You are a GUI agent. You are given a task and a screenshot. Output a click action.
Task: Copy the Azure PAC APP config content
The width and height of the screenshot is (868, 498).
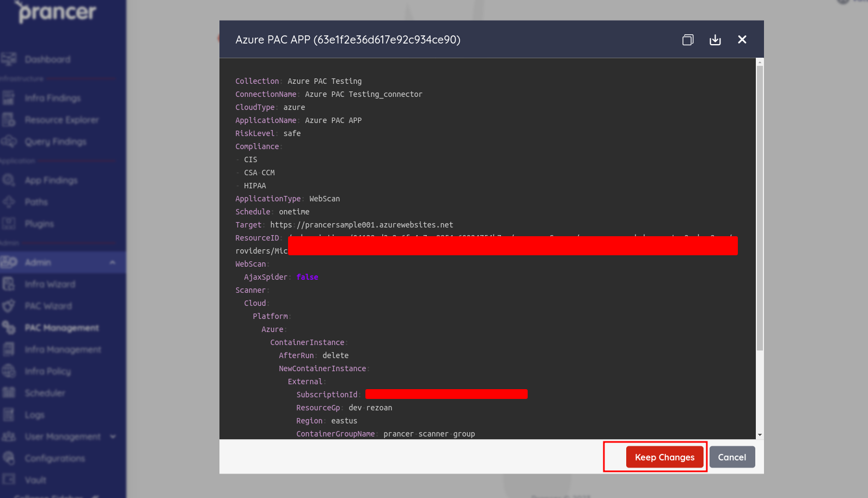688,40
